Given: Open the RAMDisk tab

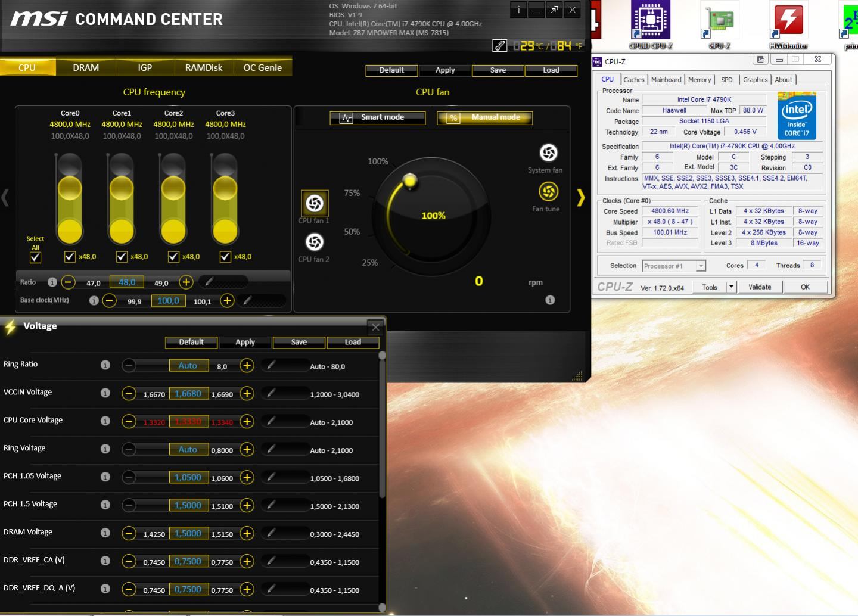Looking at the screenshot, I should [204, 67].
